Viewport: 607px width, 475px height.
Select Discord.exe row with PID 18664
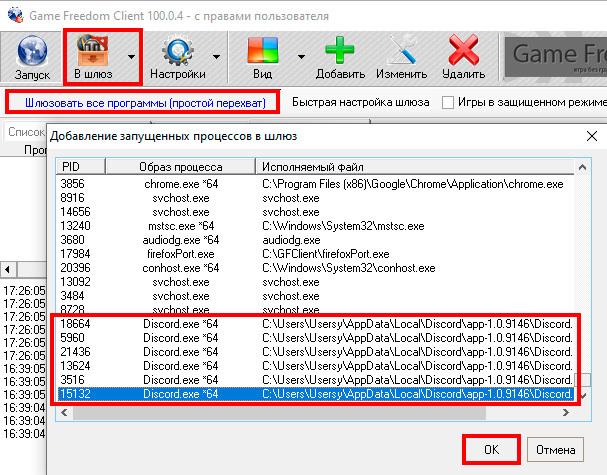(316, 324)
